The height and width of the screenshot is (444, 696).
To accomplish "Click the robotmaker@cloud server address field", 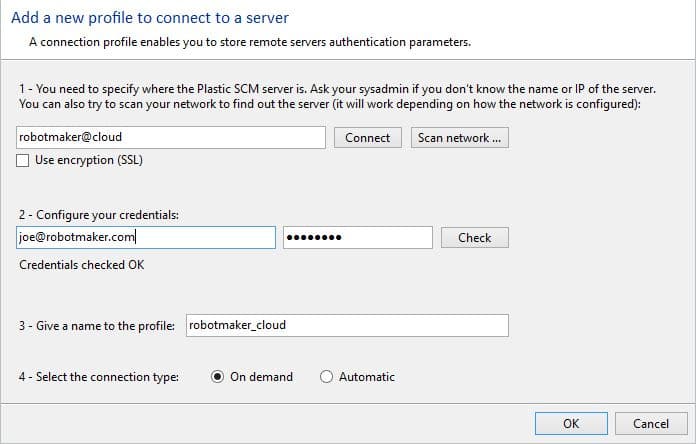I will (x=171, y=138).
